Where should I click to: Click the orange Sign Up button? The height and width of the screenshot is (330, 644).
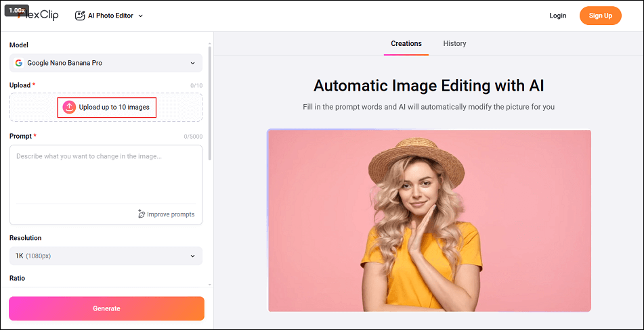pyautogui.click(x=600, y=16)
